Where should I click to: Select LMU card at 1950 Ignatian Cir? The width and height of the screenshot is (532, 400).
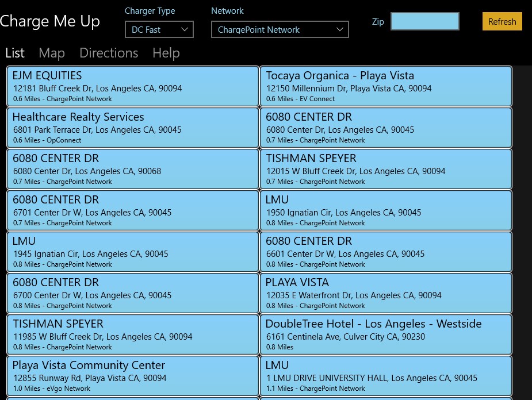click(386, 210)
